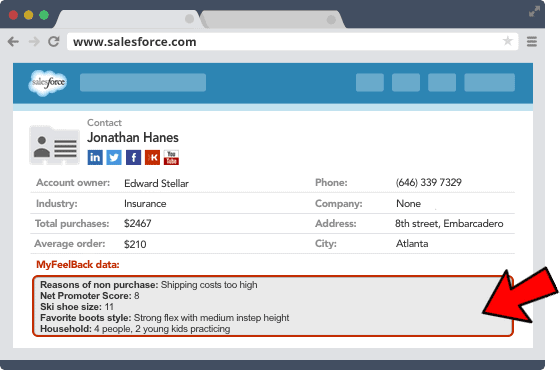The image size is (560, 370).
Task: Click the Total purchases label
Action: (72, 224)
